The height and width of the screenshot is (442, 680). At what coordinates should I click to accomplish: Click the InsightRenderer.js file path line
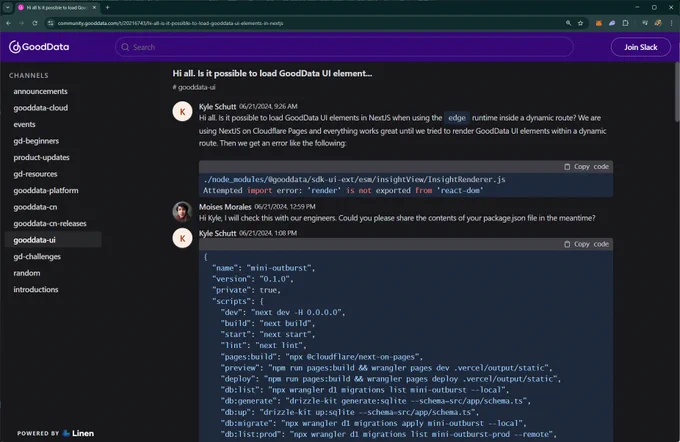(354, 179)
